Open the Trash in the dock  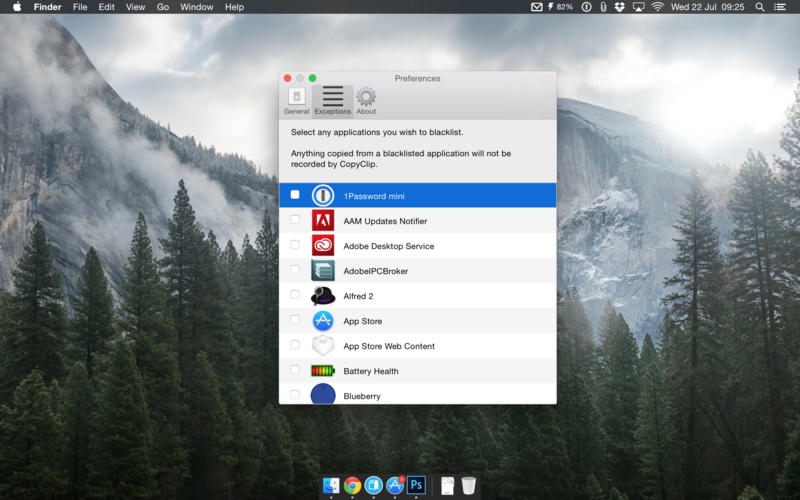(x=468, y=485)
